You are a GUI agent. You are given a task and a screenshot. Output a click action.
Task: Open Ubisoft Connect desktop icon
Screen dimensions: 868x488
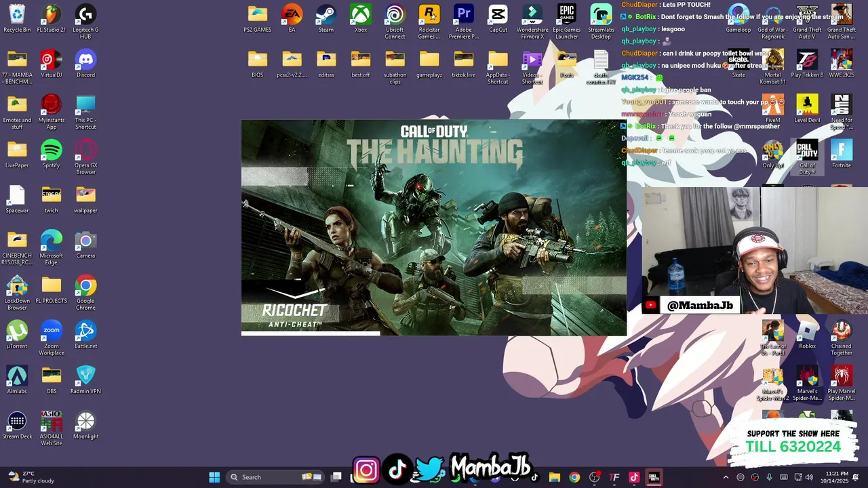[x=395, y=22]
